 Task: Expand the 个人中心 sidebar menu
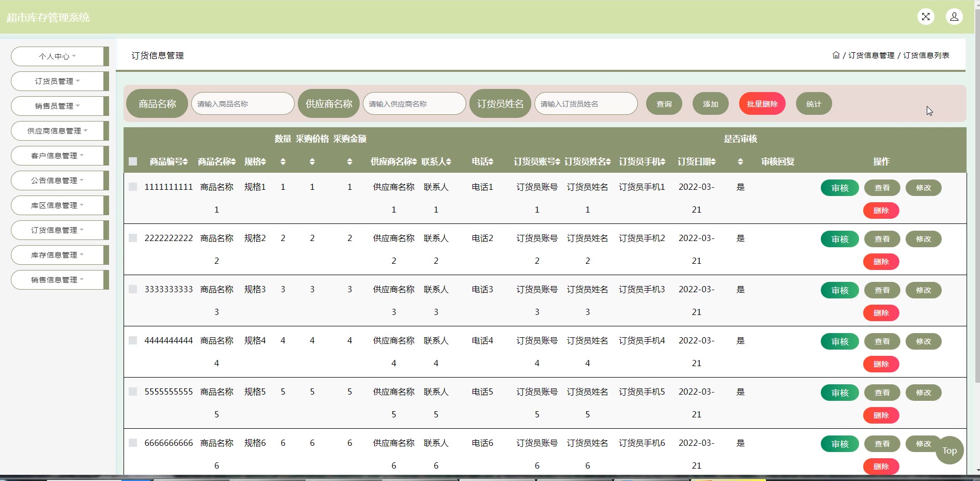[57, 56]
